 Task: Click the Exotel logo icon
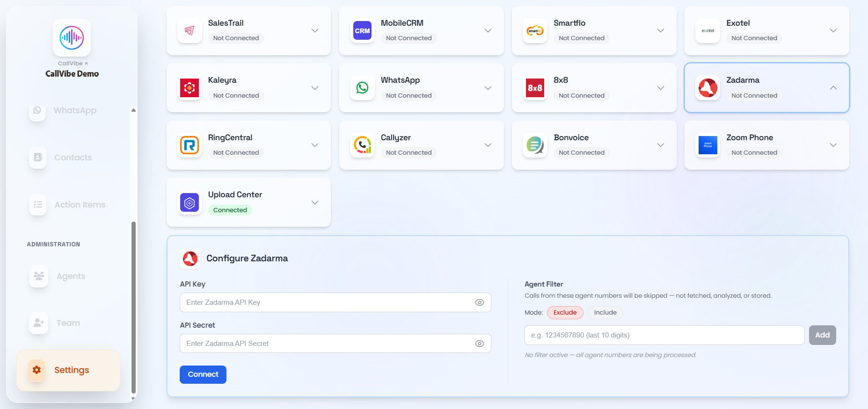coord(708,31)
